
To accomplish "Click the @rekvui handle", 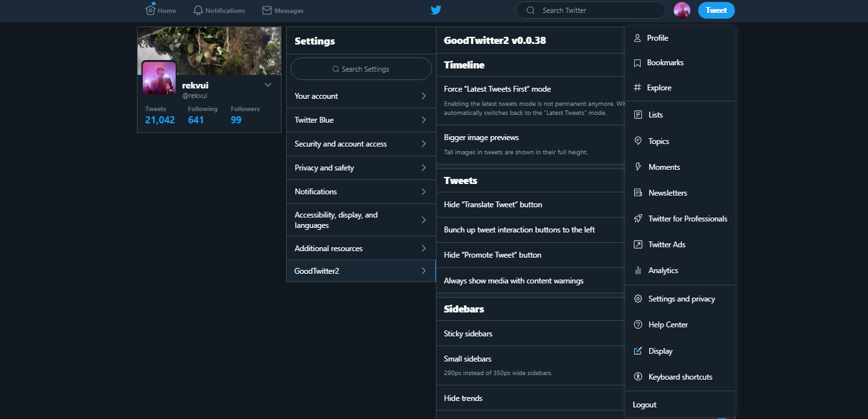I will 194,96.
